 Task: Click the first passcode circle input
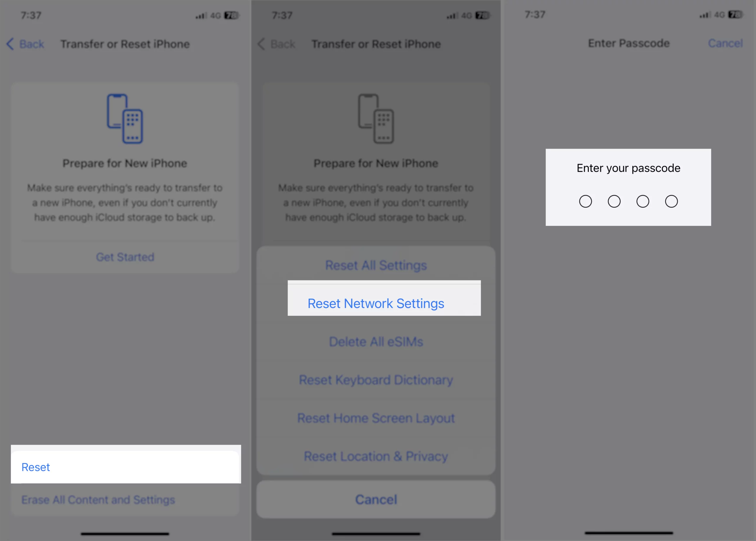coord(586,201)
